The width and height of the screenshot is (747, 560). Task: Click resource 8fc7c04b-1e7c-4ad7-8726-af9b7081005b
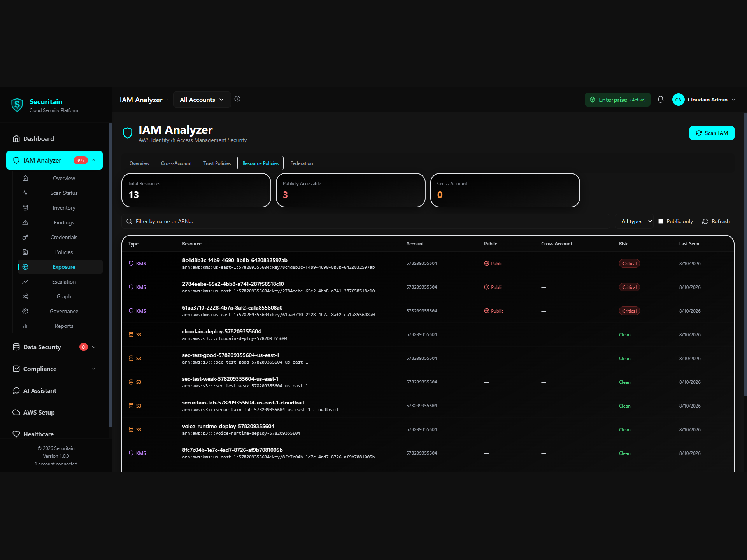[x=232, y=450]
